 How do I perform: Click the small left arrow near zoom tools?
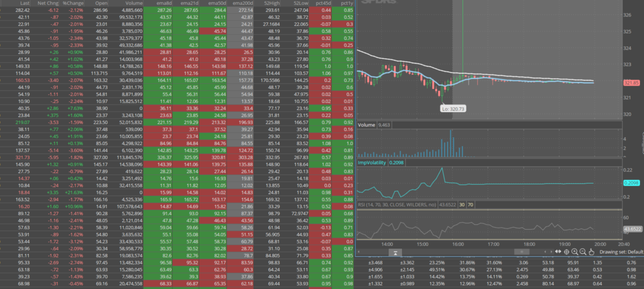tap(545, 252)
